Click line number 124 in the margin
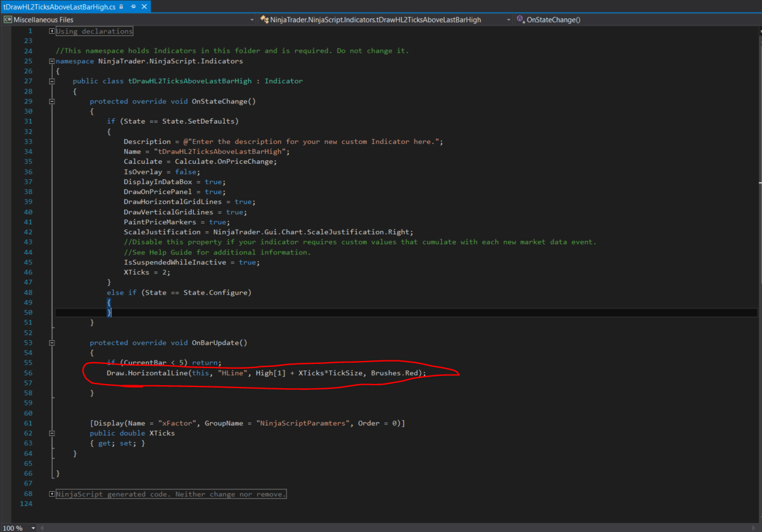Viewport: 762px width, 532px height. tap(26, 504)
